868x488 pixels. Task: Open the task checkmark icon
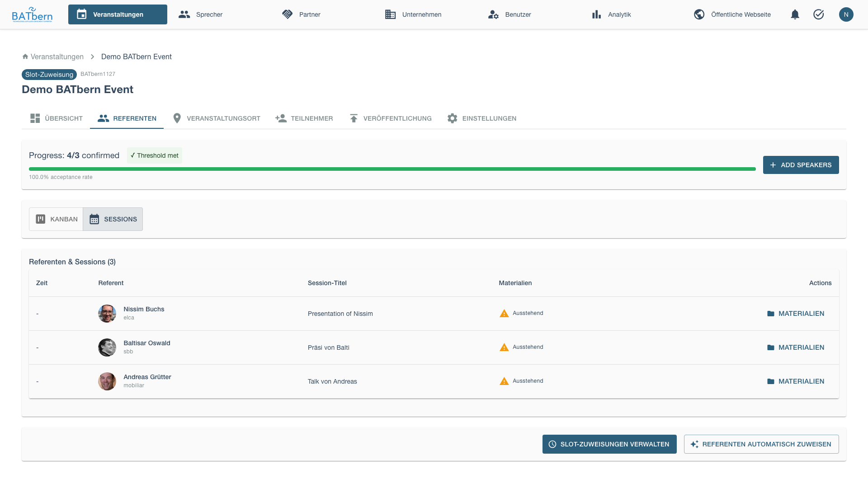coord(818,14)
